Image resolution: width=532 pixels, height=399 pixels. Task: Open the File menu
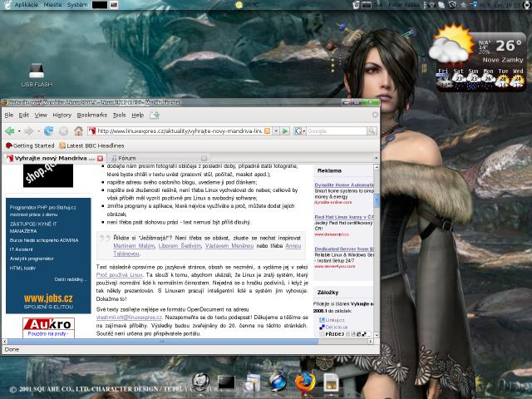click(x=9, y=115)
